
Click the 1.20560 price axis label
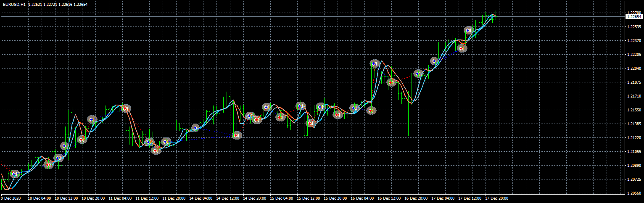tap(633, 193)
